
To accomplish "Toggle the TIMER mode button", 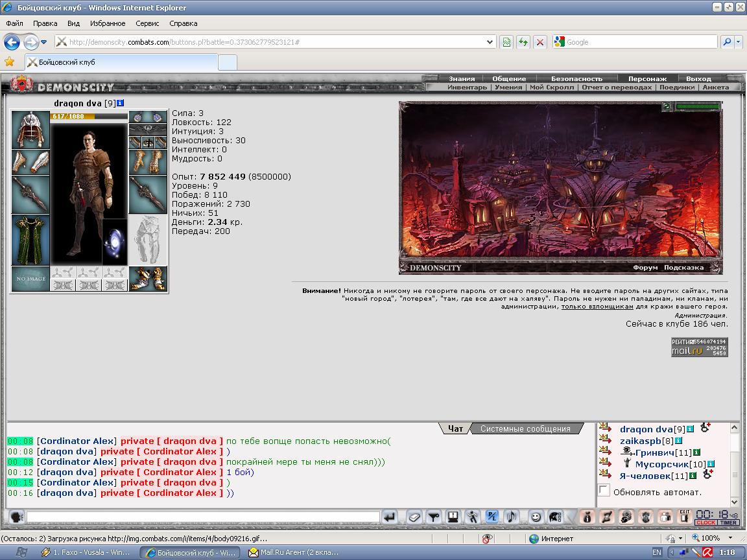I will tap(728, 522).
